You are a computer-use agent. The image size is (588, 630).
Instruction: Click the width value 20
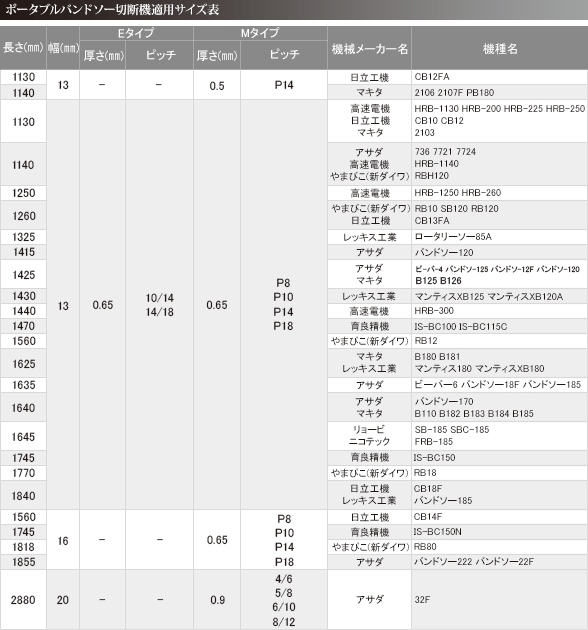pos(63,600)
